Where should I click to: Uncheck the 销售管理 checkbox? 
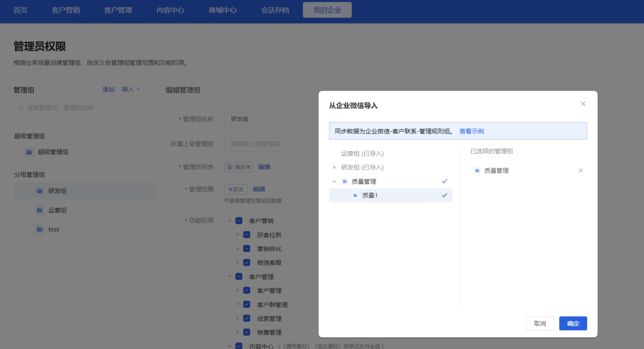[246, 332]
